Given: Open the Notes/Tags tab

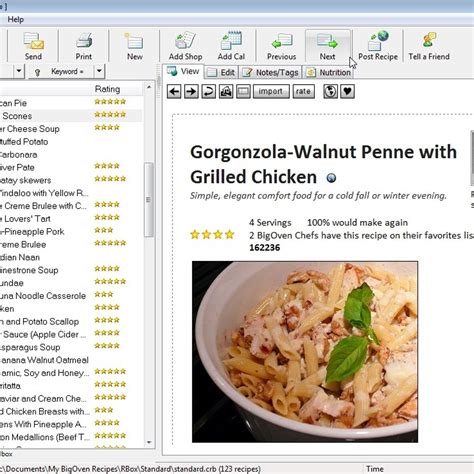Looking at the screenshot, I should tap(270, 72).
